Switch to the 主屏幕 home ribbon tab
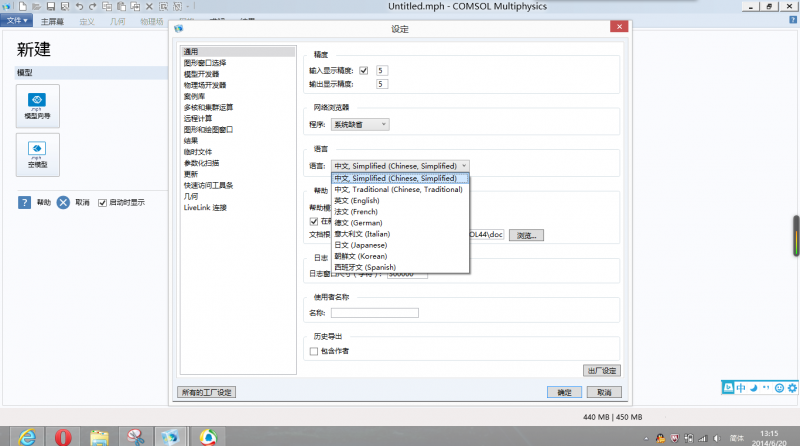 (52, 21)
